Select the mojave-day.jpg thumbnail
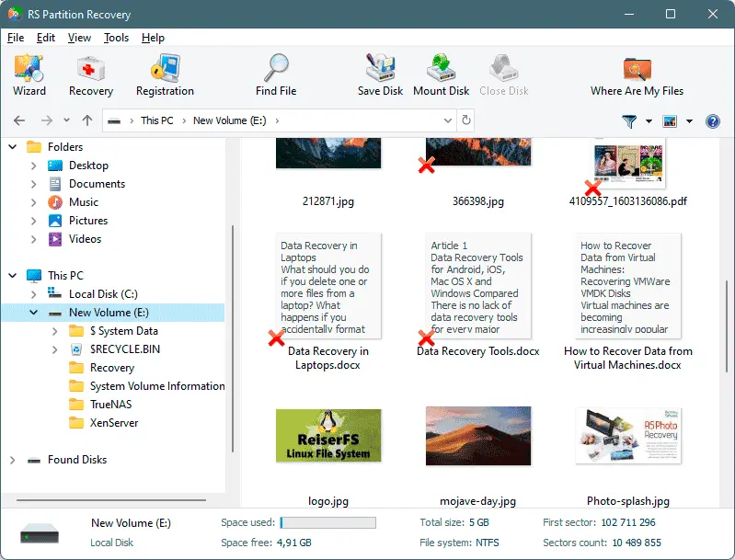The width and height of the screenshot is (735, 560). point(478,436)
